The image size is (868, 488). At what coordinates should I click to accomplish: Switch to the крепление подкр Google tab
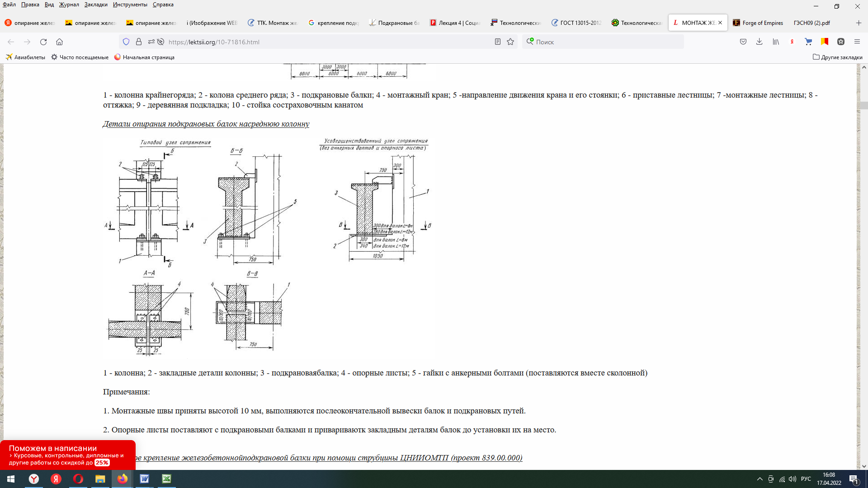(x=334, y=23)
